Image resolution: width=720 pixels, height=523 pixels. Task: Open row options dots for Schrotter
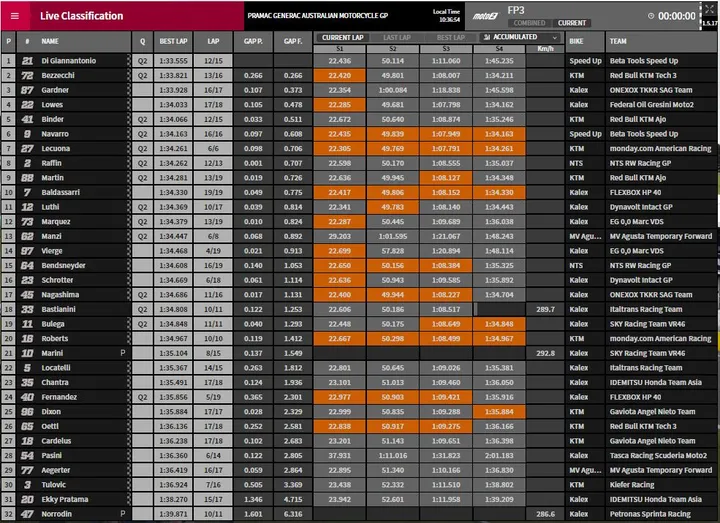pos(128,280)
